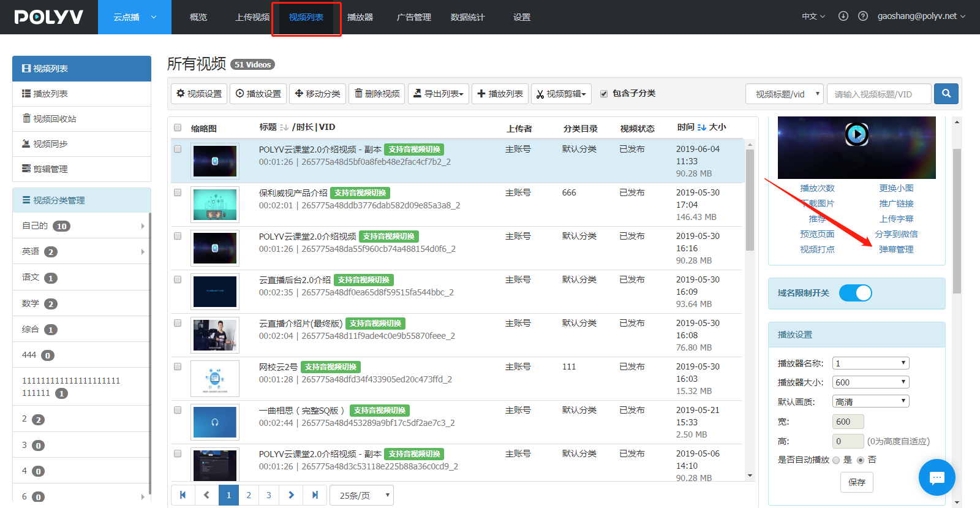The width and height of the screenshot is (980, 508).
Task: Sort by time using the sort icon
Action: pos(702,127)
